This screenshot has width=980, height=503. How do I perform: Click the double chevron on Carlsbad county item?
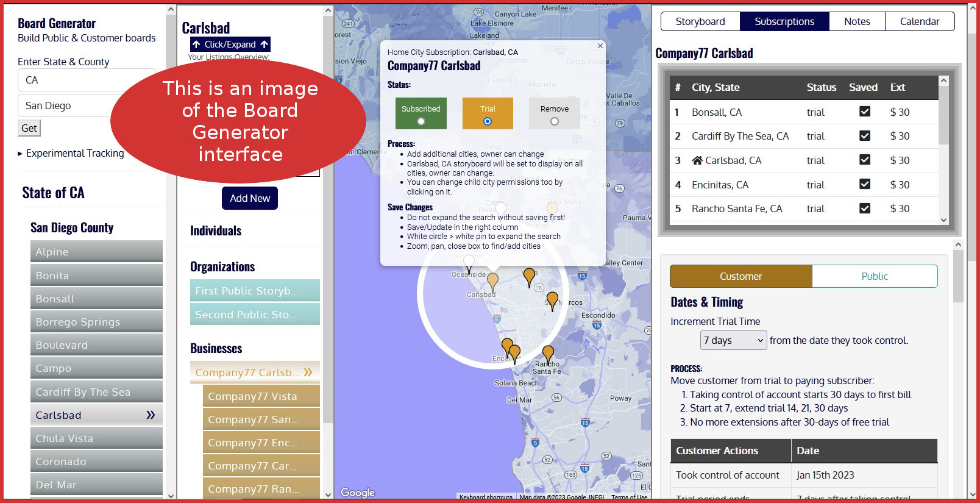[x=151, y=415]
